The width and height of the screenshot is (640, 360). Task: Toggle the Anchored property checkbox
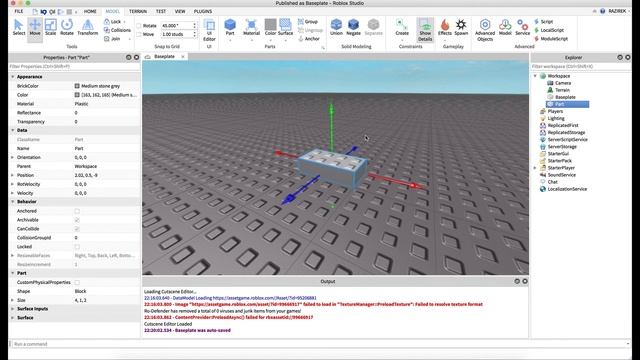77,211
